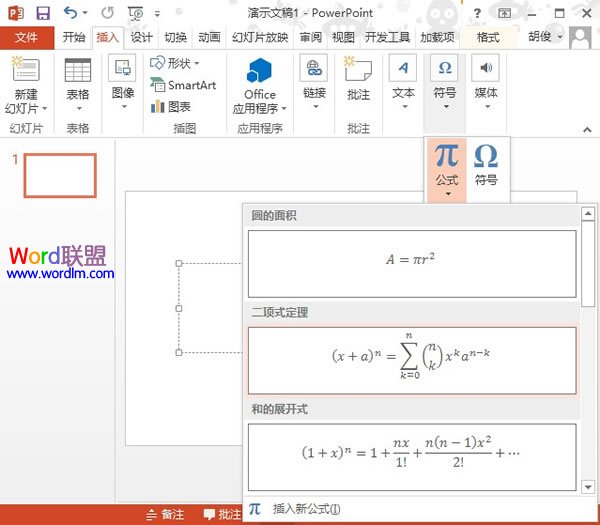Switch to the 切换 tab

(175, 38)
